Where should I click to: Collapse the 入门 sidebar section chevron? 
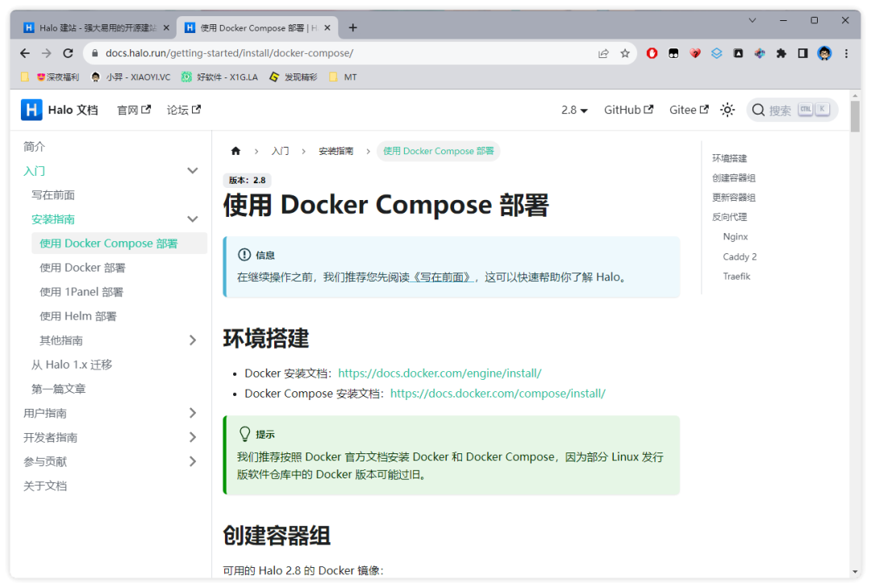tap(192, 171)
